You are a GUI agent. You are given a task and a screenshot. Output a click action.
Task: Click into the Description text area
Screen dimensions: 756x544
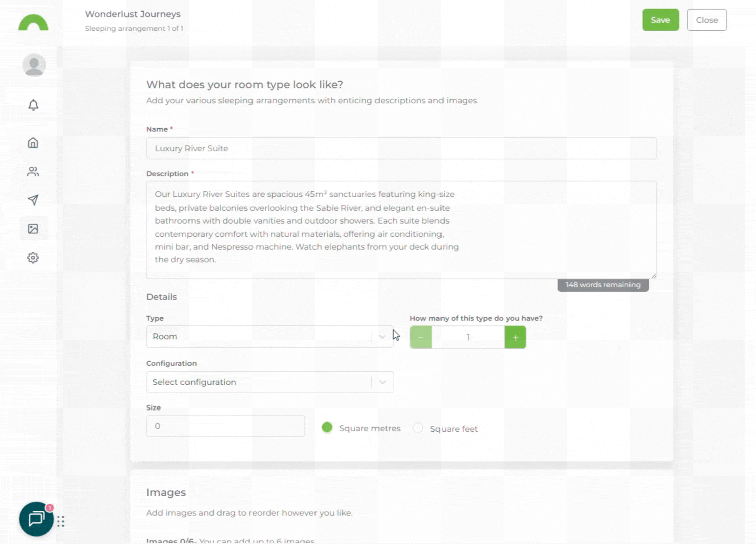401,230
